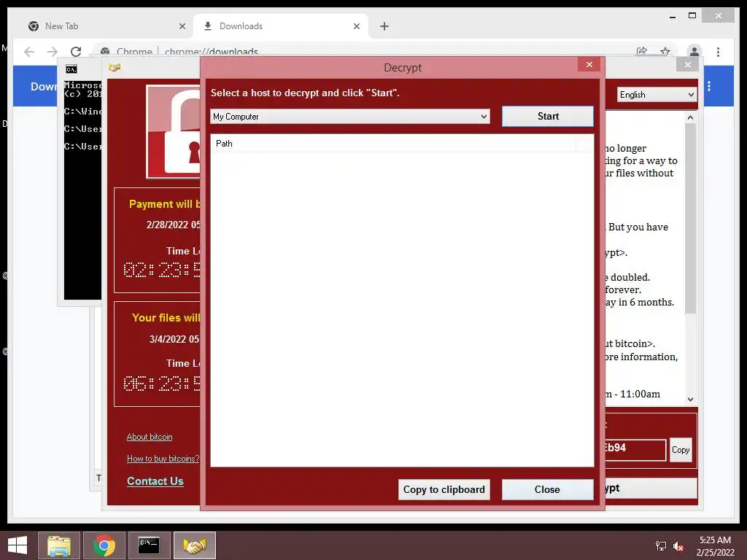The height and width of the screenshot is (560, 747).
Task: Click Chrome back arrow
Action: [x=29, y=52]
